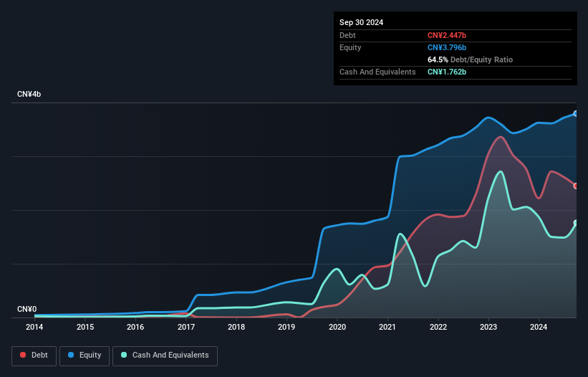The width and height of the screenshot is (588, 377).
Task: Click the red Debt legend dot
Action: point(23,355)
